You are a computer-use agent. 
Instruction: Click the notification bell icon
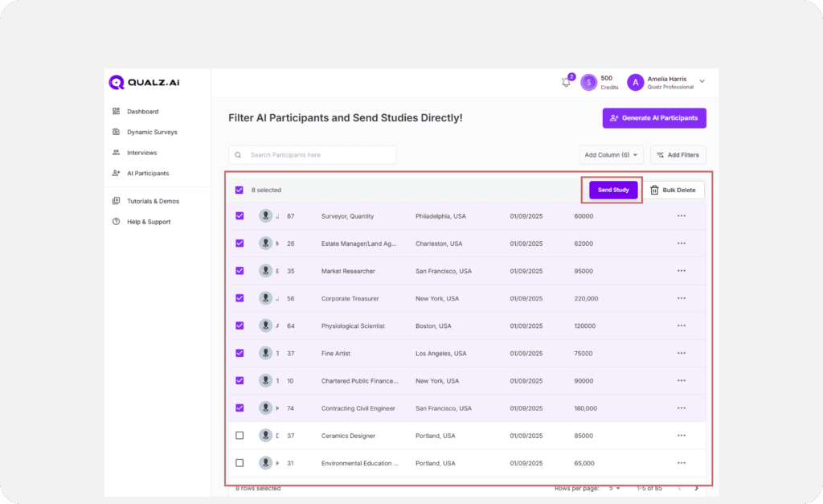click(566, 83)
